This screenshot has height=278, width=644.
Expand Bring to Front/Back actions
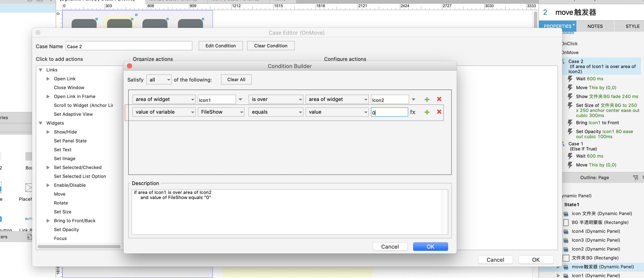[48, 221]
